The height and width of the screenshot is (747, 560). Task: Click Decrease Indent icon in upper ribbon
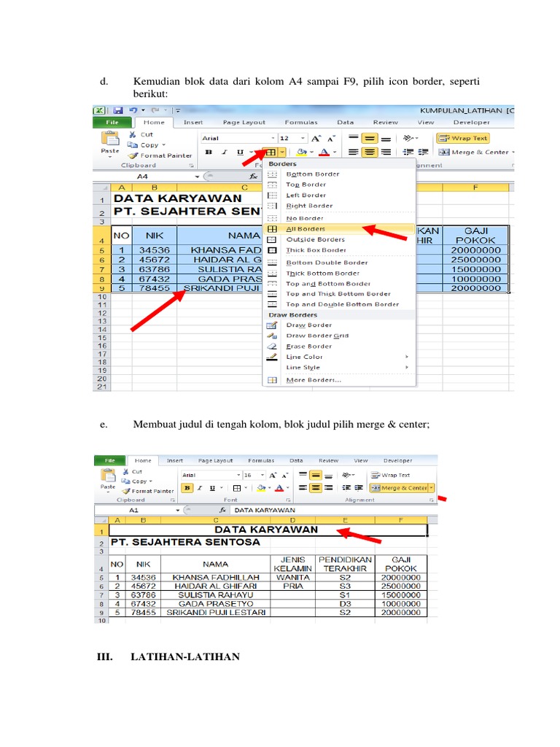[x=408, y=152]
